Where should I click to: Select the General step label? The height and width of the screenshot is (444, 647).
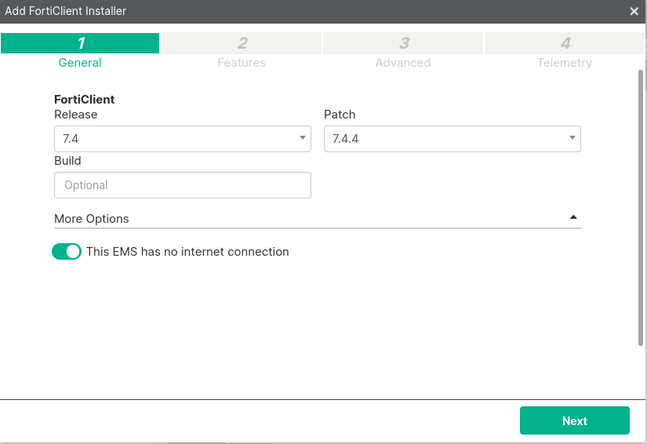coord(80,62)
